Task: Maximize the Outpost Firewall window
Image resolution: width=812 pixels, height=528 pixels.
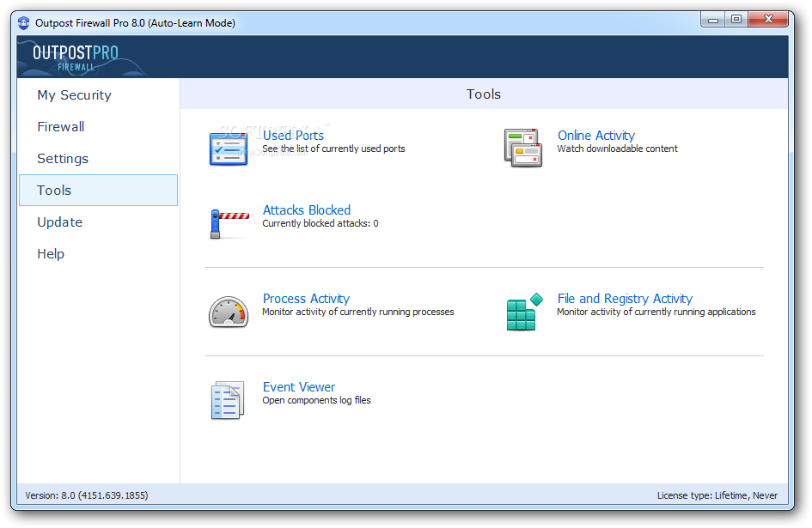Action: [736, 21]
